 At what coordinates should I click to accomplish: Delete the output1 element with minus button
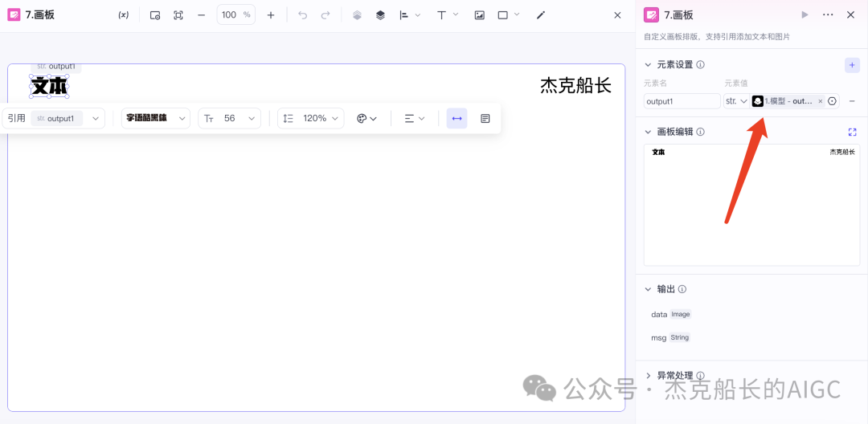(852, 101)
